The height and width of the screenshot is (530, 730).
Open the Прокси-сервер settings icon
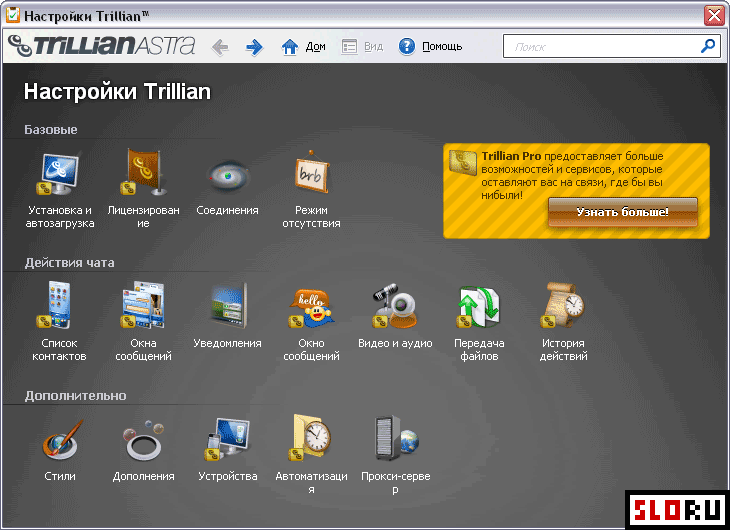coord(397,438)
